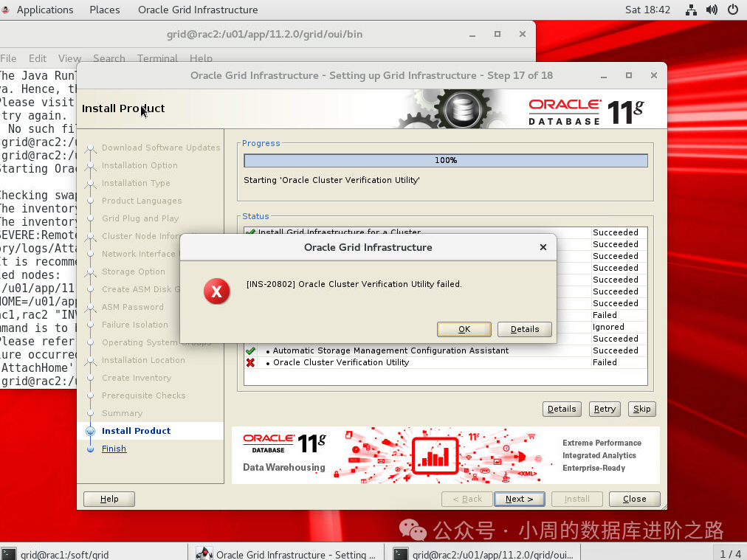Open the Finish step link
Viewport: 747px width, 560px height.
tap(114, 449)
